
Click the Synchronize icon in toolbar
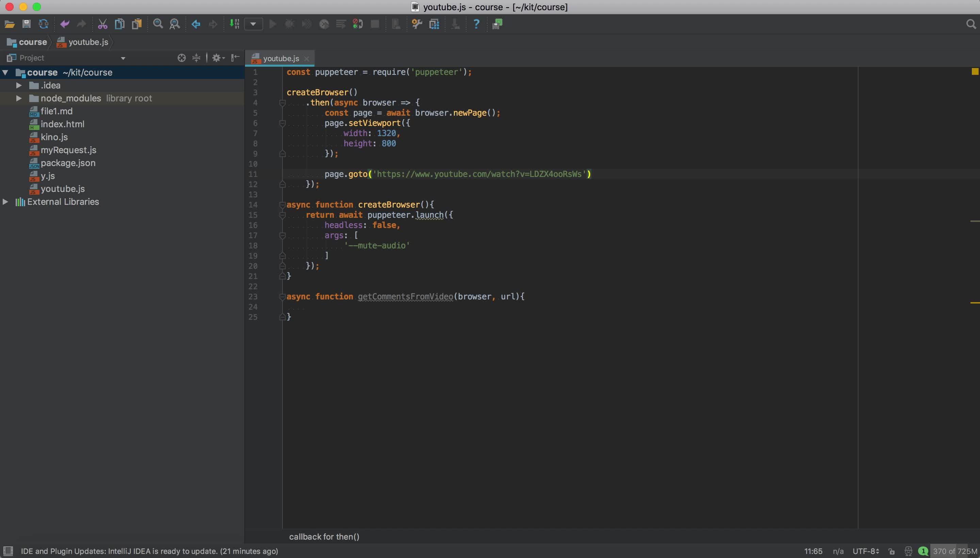43,24
